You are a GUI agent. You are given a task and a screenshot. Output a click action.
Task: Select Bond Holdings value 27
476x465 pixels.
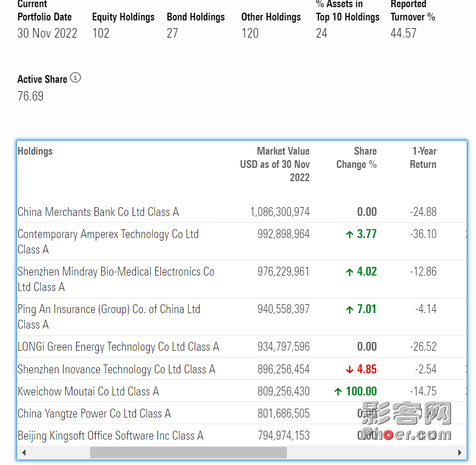coord(172,33)
